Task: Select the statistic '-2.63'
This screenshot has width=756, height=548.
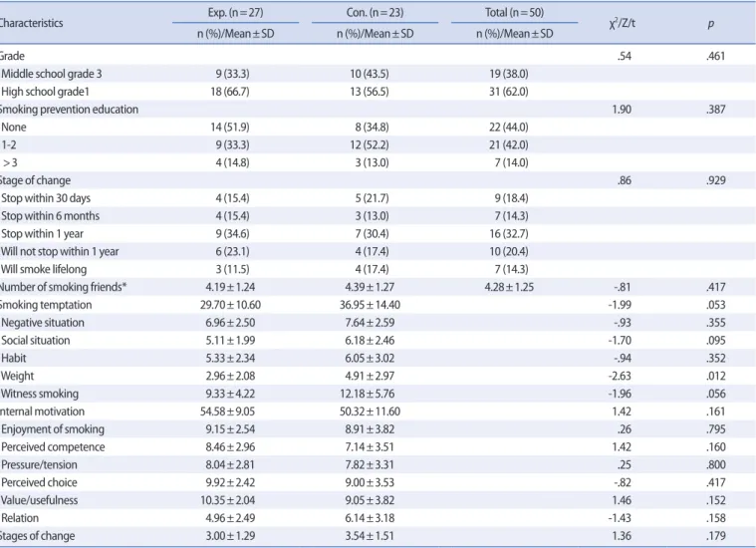Action: pyautogui.click(x=620, y=376)
